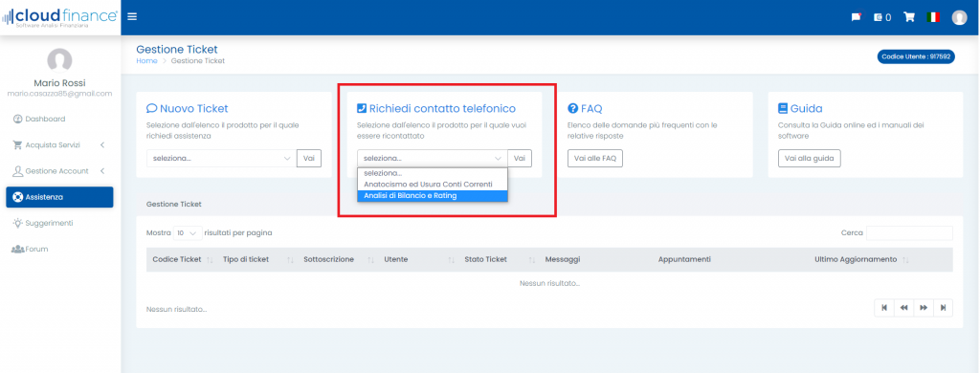980x373 pixels.
Task: Choose Analisi di Bilancio e Rating option
Action: pos(433,195)
